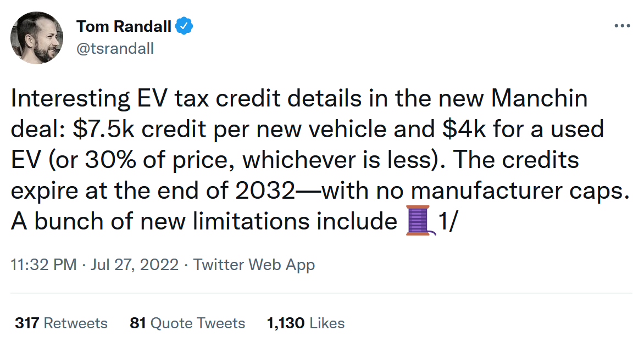Screen dimensions: 644x342
Task: View the 317 Retweets list
Action: pyautogui.click(x=61, y=323)
